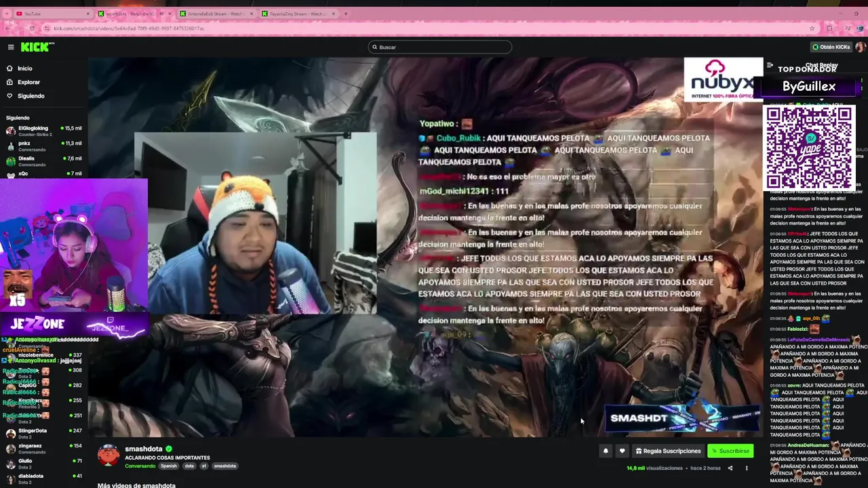The height and width of the screenshot is (488, 868).
Task: Open Giulio channel in sidebar
Action: coord(43,463)
